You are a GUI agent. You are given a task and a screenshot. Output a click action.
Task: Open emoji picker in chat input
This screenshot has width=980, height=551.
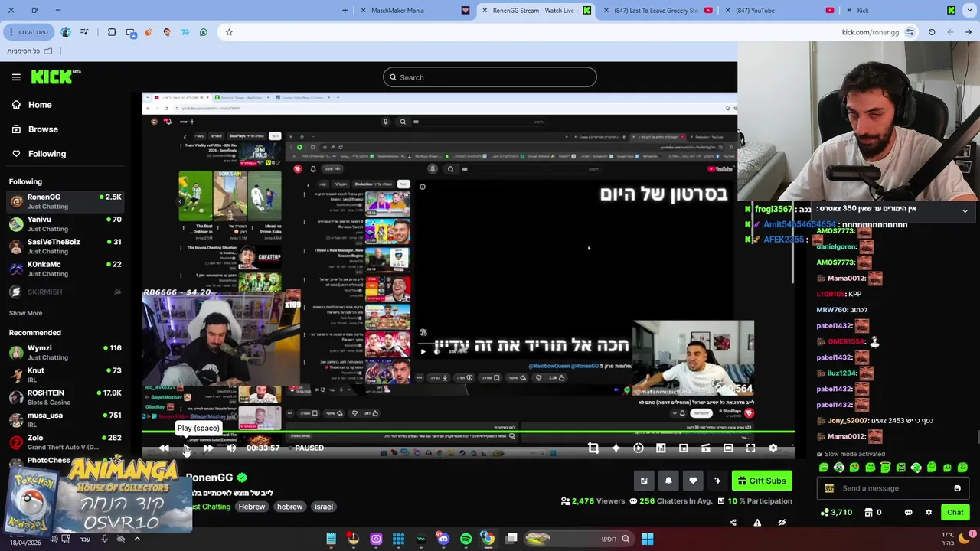(957, 488)
